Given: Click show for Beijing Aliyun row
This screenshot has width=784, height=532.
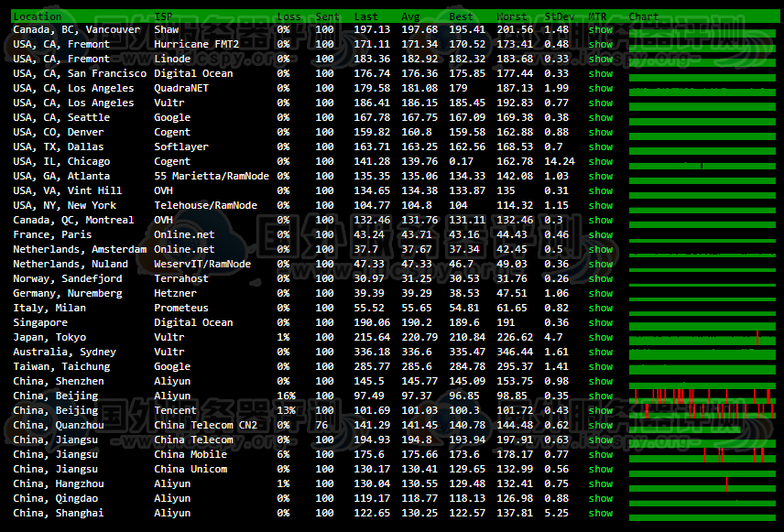Looking at the screenshot, I should [x=601, y=396].
